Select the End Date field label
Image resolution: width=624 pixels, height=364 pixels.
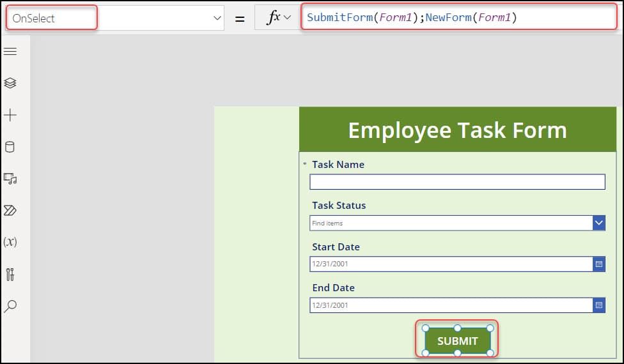pos(334,288)
